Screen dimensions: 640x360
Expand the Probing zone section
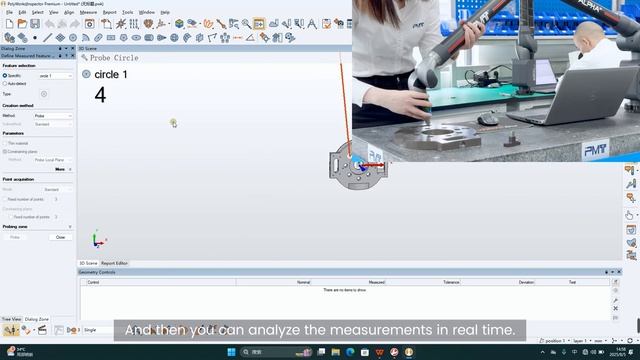(70, 227)
